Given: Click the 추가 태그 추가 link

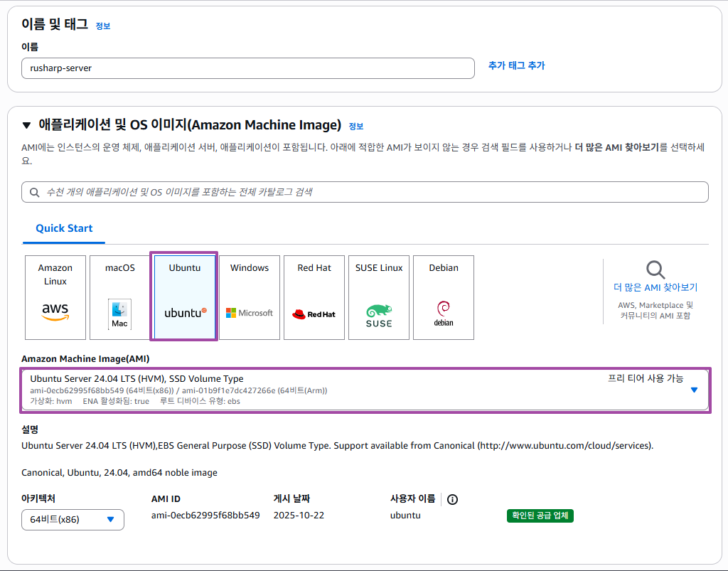Looking at the screenshot, I should (516, 65).
